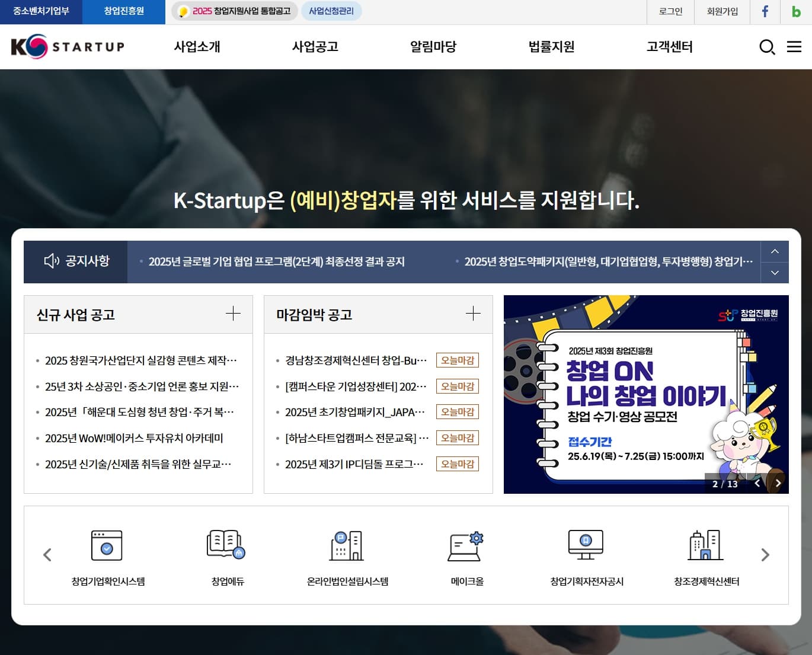The height and width of the screenshot is (655, 812).
Task: Expand 신규 사업 공고 with plus
Action: [x=233, y=314]
